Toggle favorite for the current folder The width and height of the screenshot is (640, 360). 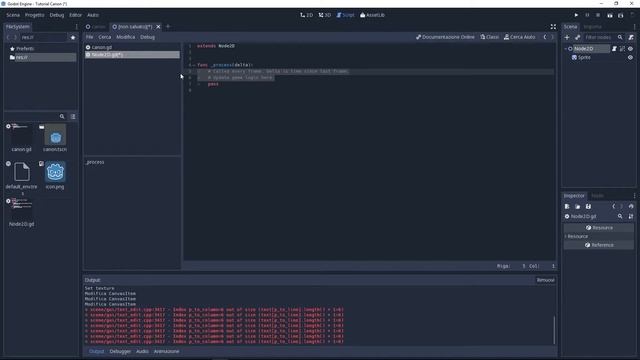coord(73,38)
